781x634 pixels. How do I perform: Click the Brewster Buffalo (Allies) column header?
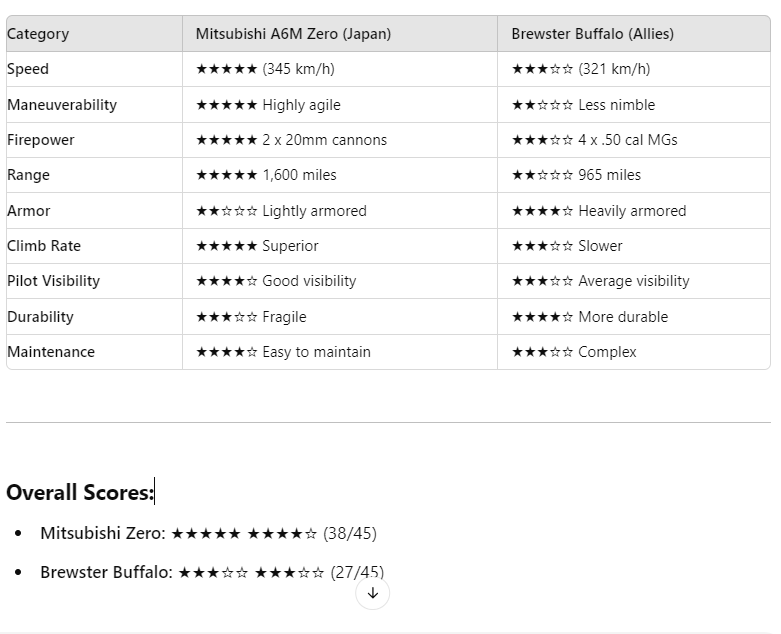coord(634,33)
